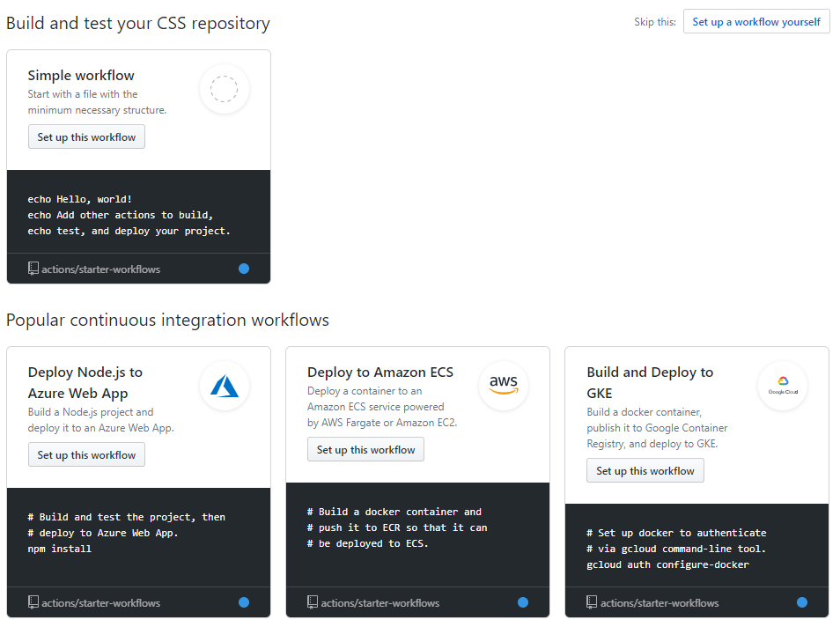Click the Google Cloud logo icon
This screenshot has width=840, height=627.
[x=783, y=386]
